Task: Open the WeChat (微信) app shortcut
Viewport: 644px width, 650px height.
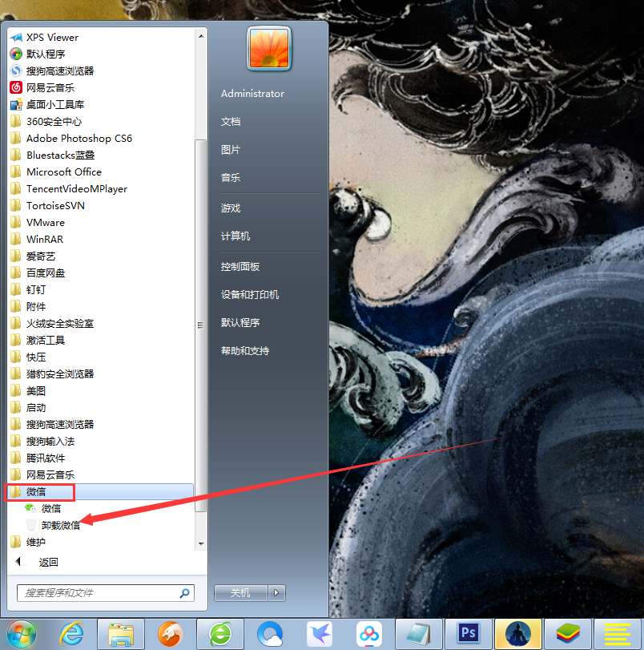Action: [51, 509]
